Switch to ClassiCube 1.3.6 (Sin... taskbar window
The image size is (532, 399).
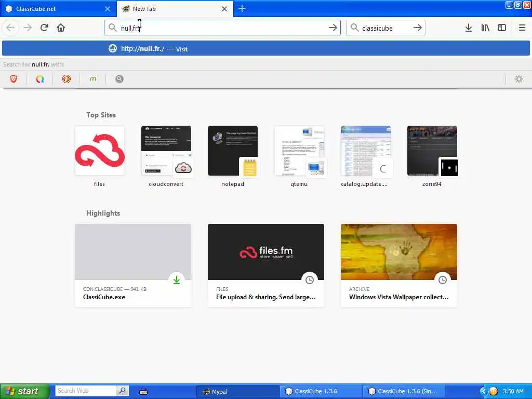point(404,392)
